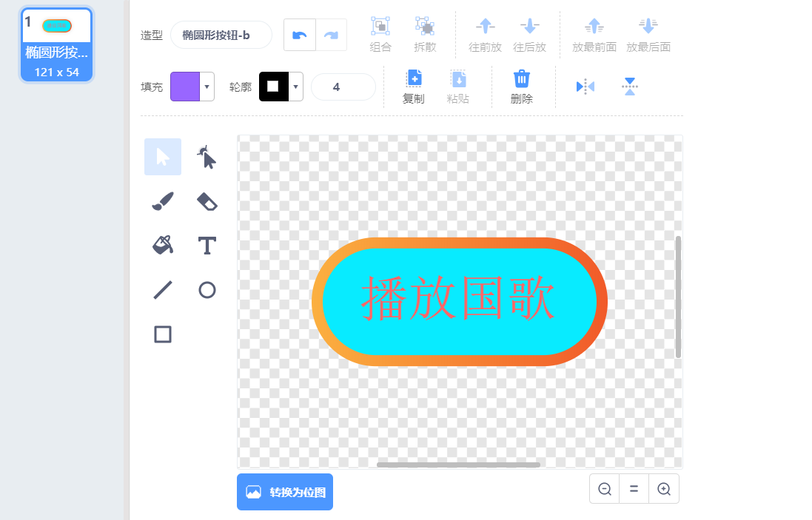Screen dimensions: 812x520
Task: Select the 椭圆形按钮 costume thumbnail
Action: (x=57, y=44)
